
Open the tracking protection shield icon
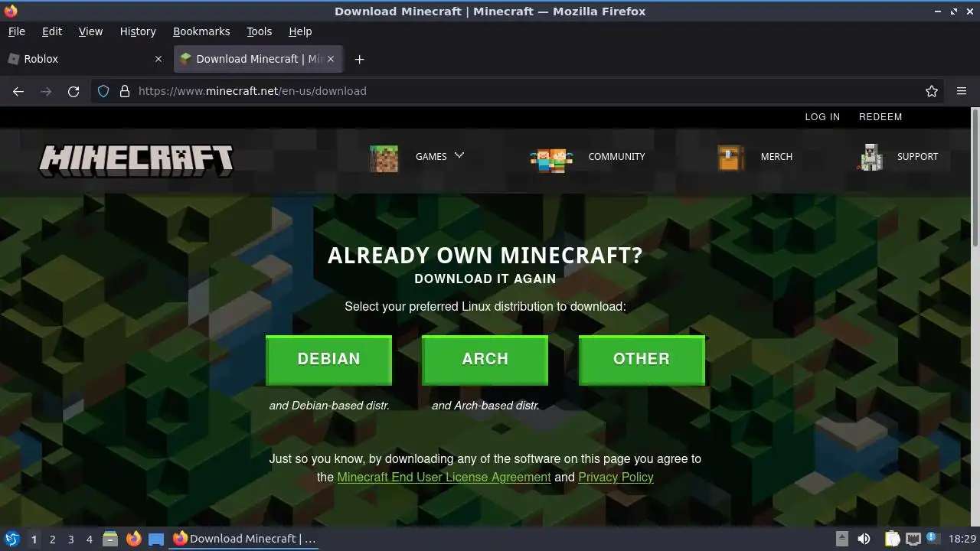point(103,91)
